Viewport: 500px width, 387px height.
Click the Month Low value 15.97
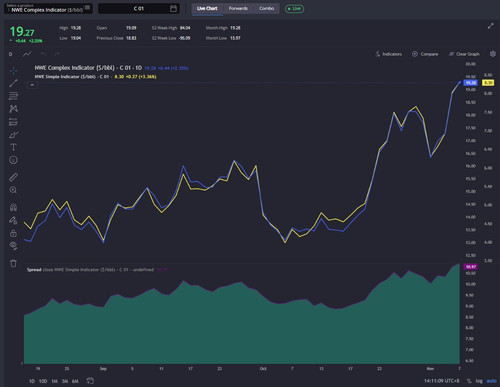[x=235, y=38]
